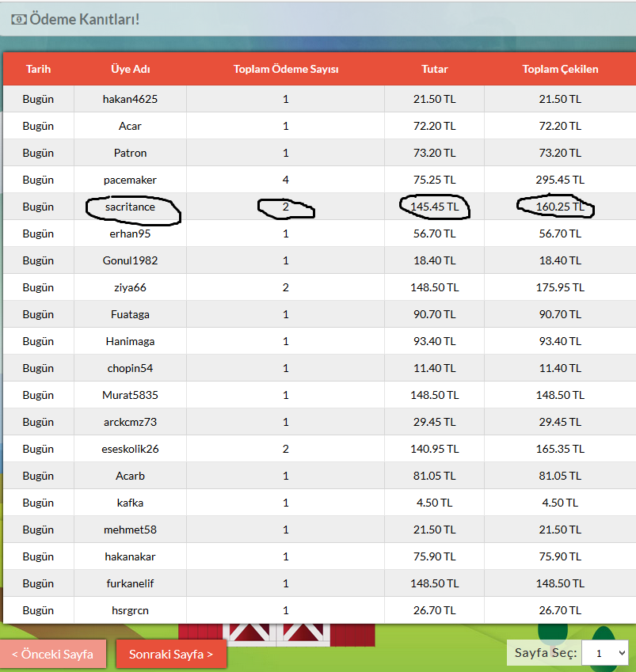Select member name furkanelif
The width and height of the screenshot is (636, 672).
click(130, 583)
